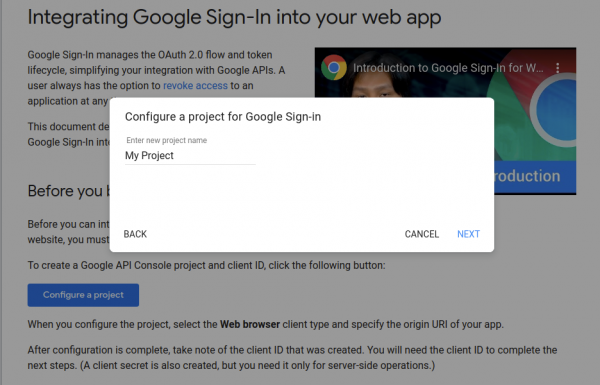Click the blue circle graphic in video thumbnail

[556, 111]
